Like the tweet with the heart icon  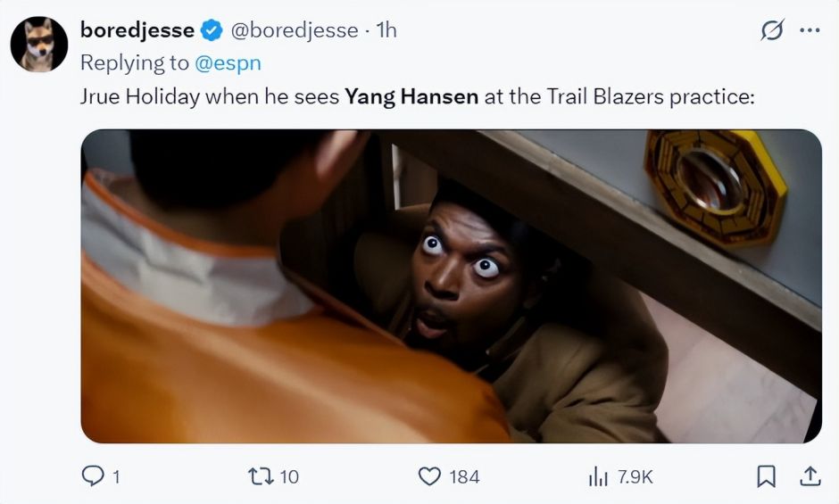tap(429, 476)
